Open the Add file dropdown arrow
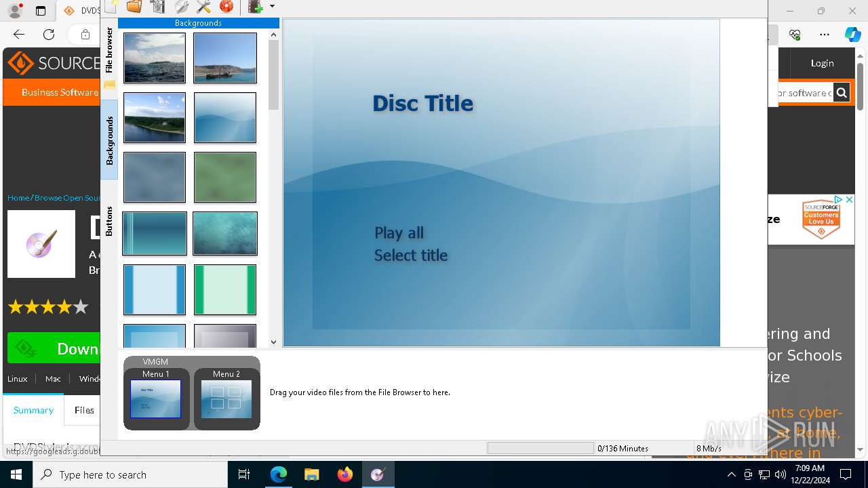Image resolution: width=868 pixels, height=488 pixels. point(272,6)
